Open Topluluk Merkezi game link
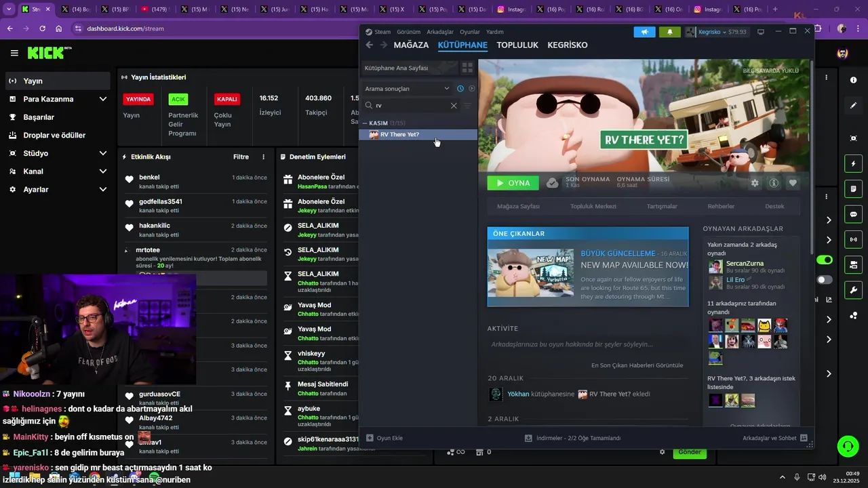868x488 pixels. click(x=593, y=206)
